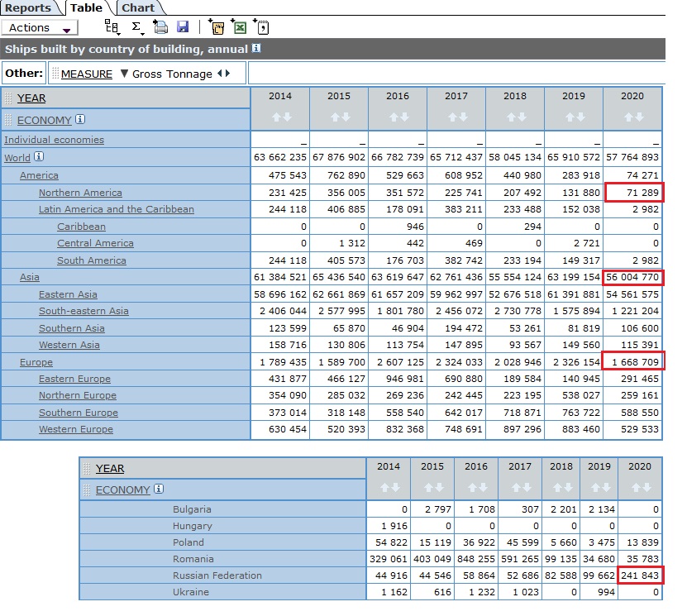Viewport: 687px width, 616px height.
Task: Open the Sigma summation dropdown
Action: click(x=137, y=27)
